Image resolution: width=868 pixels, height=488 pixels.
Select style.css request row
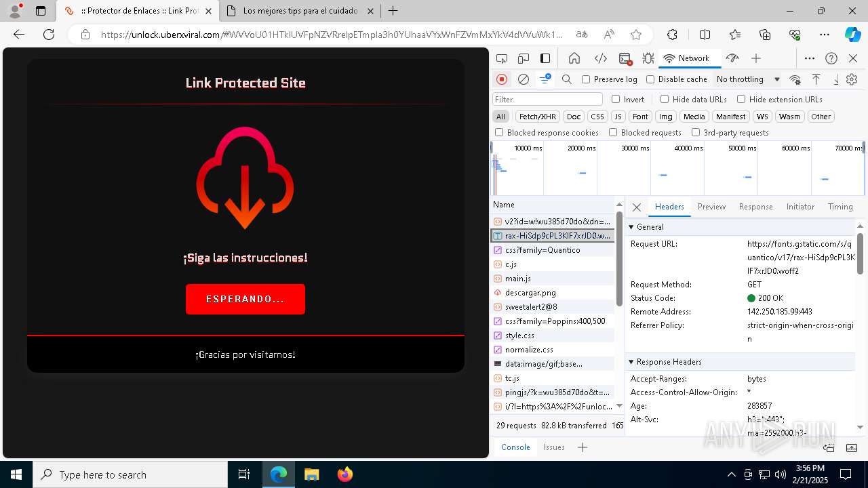(552, 335)
